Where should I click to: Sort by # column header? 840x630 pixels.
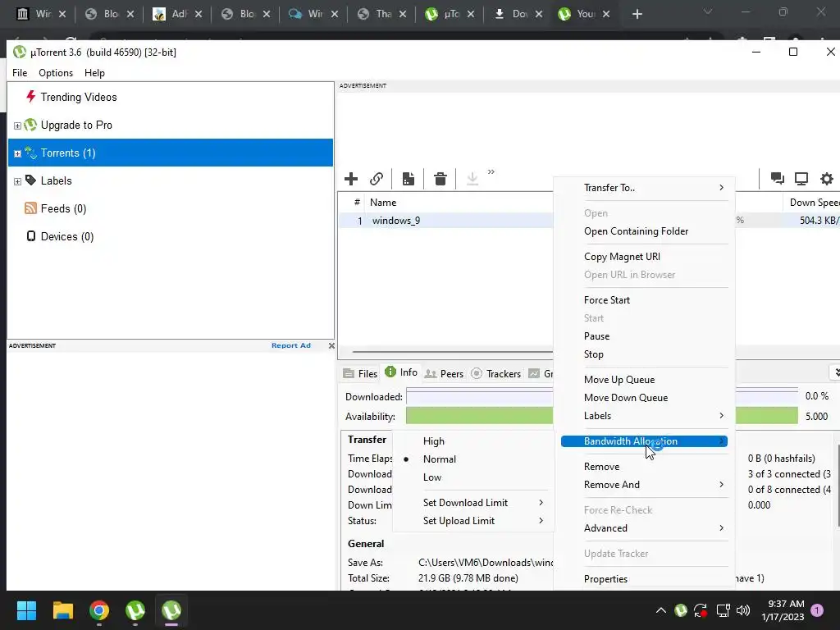[x=357, y=203]
